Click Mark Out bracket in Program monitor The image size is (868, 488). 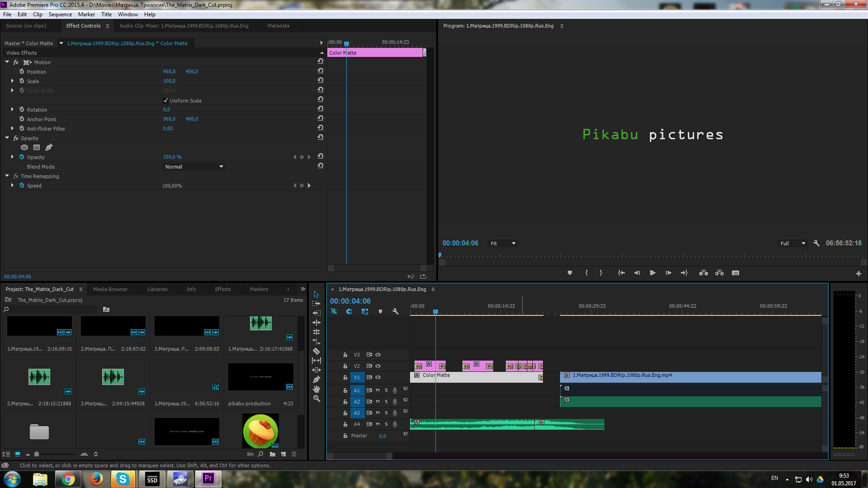(x=601, y=273)
